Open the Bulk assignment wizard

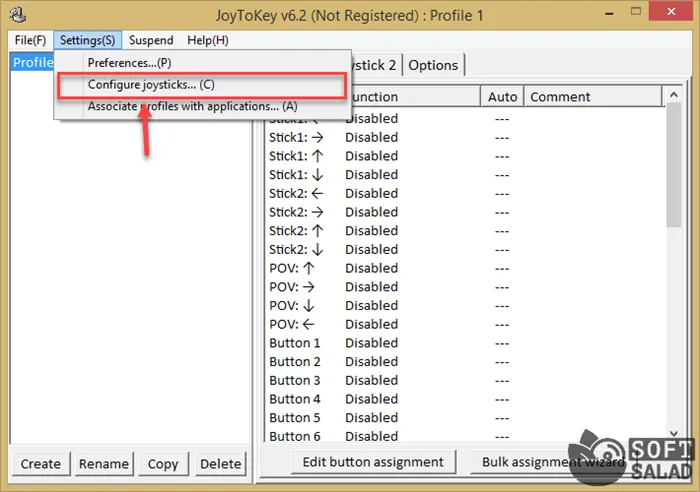(x=553, y=462)
